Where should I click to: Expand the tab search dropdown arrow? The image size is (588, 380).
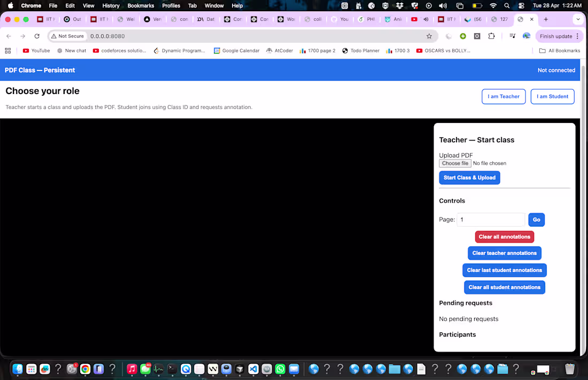point(578,19)
